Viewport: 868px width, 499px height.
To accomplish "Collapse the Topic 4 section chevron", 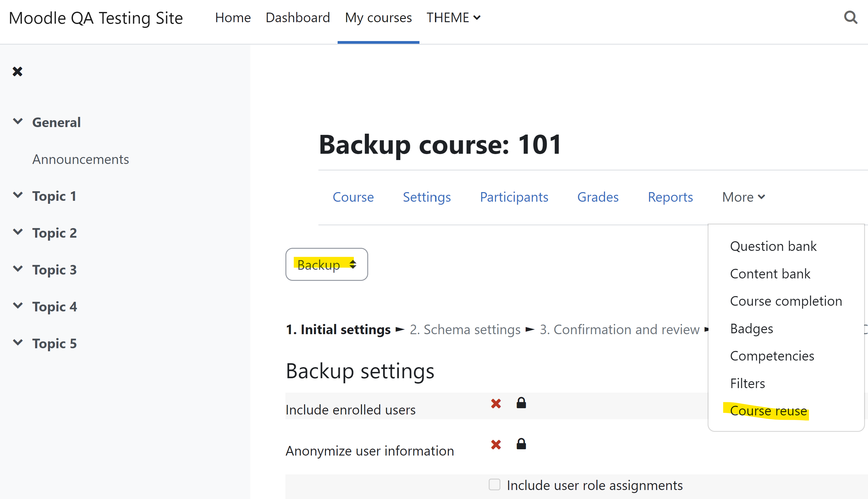I will tap(18, 306).
